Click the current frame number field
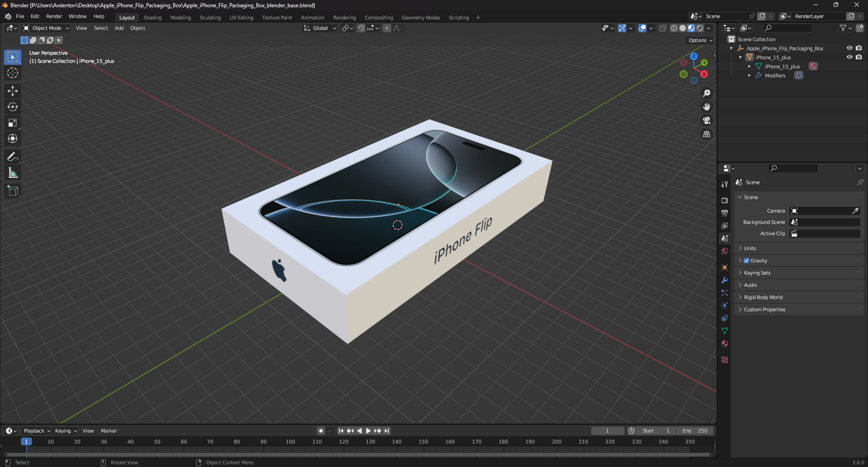Screen dimensions: 868x467 tap(608, 431)
